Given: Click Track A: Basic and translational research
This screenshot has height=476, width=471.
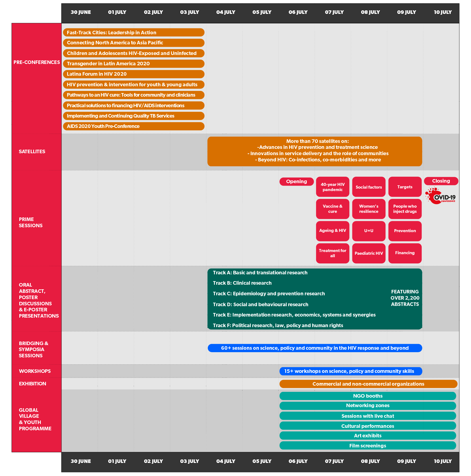Looking at the screenshot, I should point(260,273).
